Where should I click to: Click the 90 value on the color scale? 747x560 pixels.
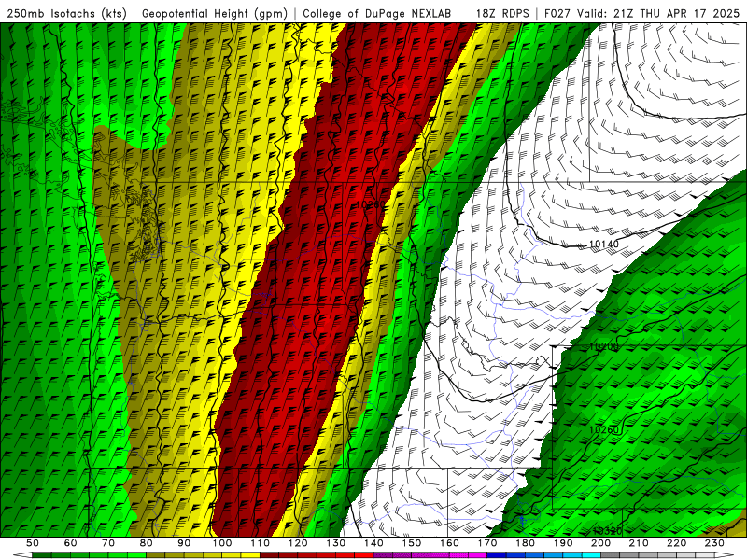[184, 543]
